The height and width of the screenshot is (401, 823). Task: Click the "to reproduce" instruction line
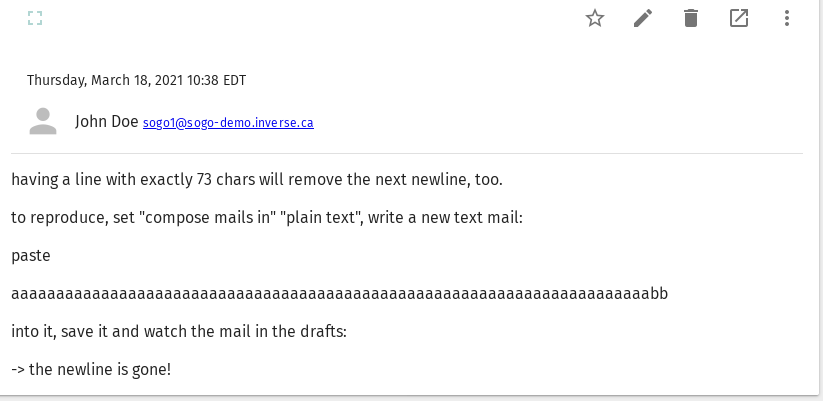pos(267,217)
